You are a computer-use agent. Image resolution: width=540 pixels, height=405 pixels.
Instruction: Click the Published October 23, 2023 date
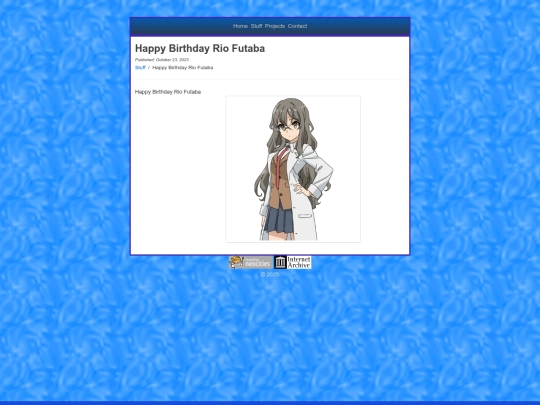click(162, 60)
